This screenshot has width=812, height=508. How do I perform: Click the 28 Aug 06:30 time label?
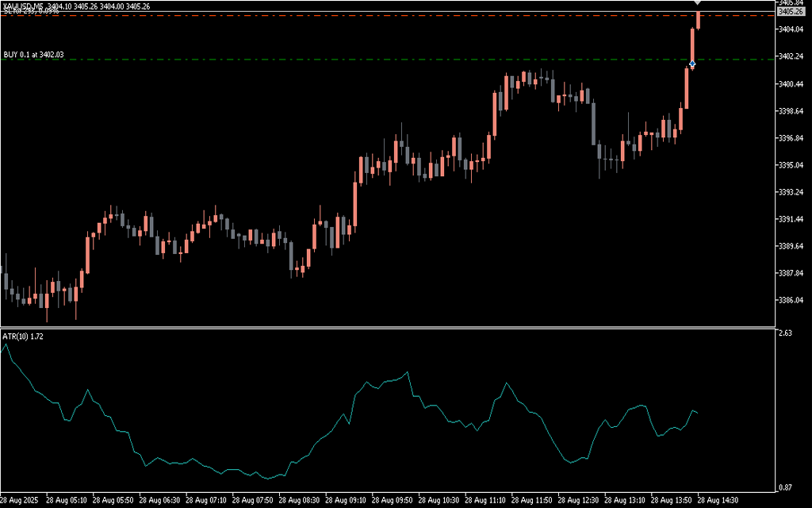coord(159,501)
